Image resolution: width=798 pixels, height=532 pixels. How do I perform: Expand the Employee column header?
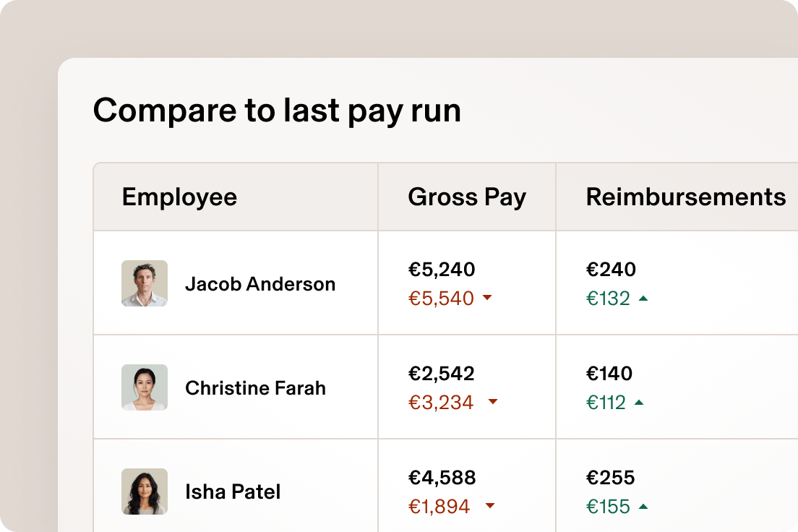click(180, 197)
